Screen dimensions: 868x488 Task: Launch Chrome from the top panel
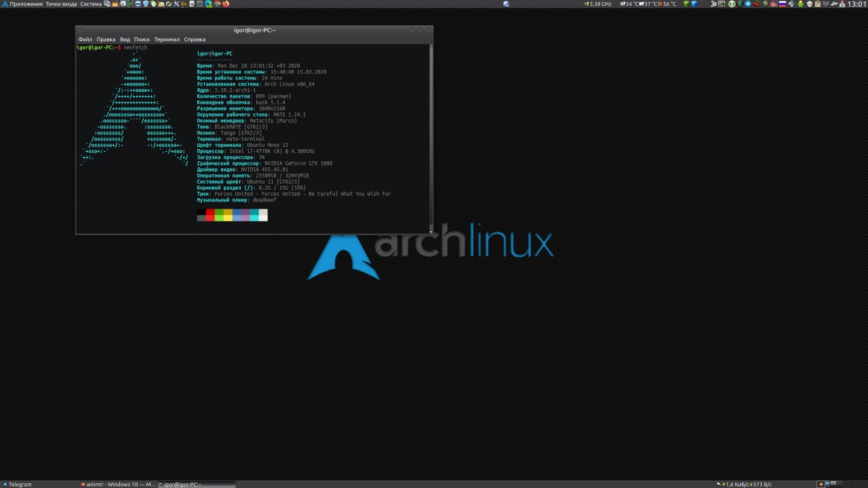tap(217, 4)
